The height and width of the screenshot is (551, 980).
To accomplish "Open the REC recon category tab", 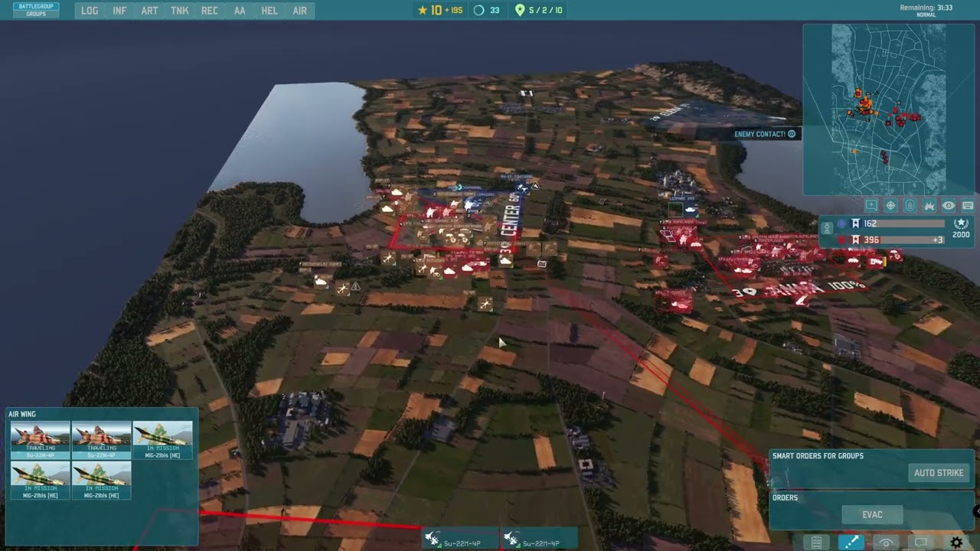I will (210, 11).
